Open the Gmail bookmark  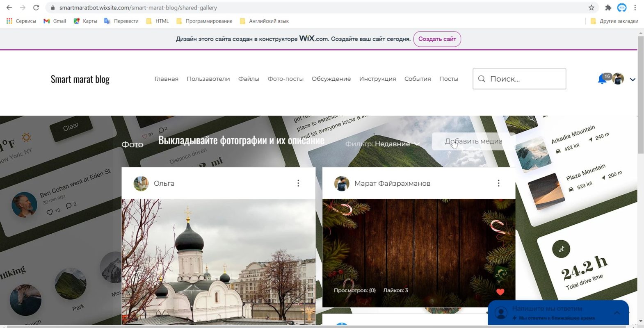click(55, 21)
